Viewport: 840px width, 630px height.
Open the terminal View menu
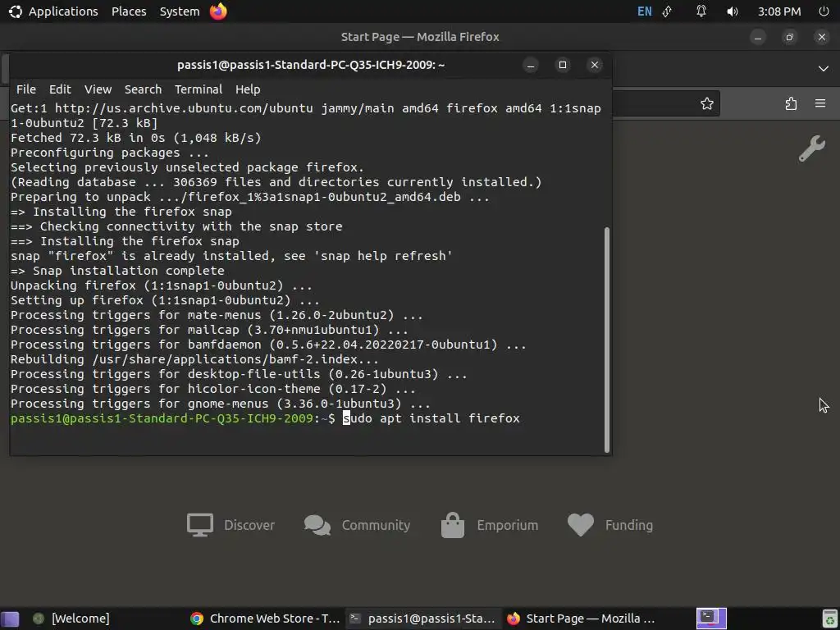[98, 89]
